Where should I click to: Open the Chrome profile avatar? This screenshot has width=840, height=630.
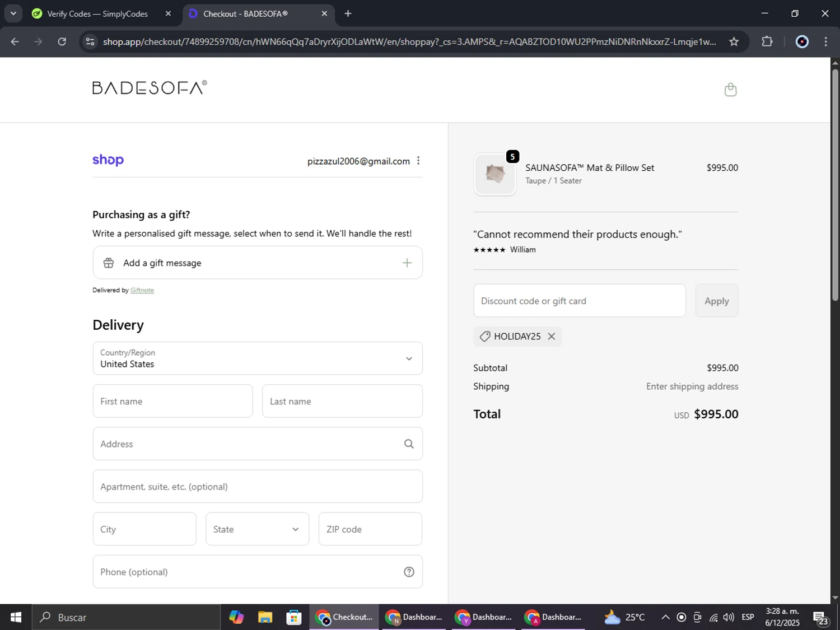click(x=802, y=41)
